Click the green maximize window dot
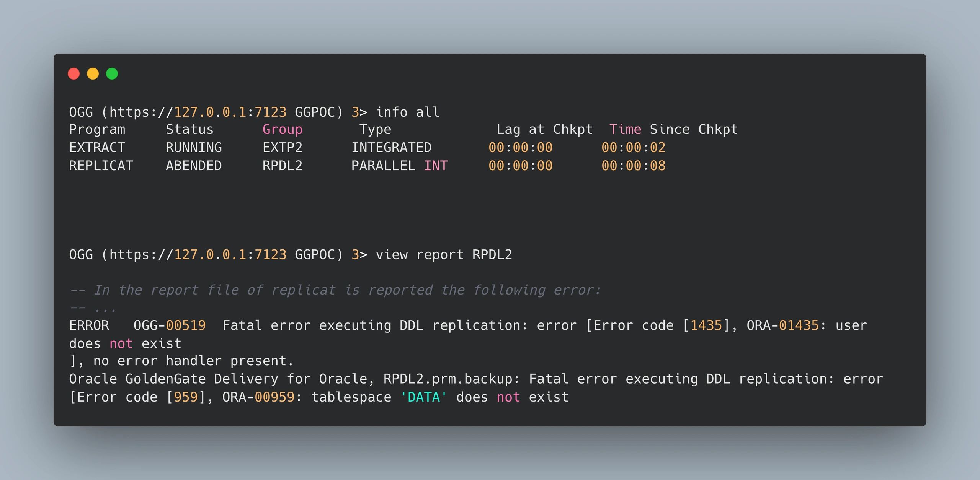This screenshot has width=980, height=480. [112, 73]
